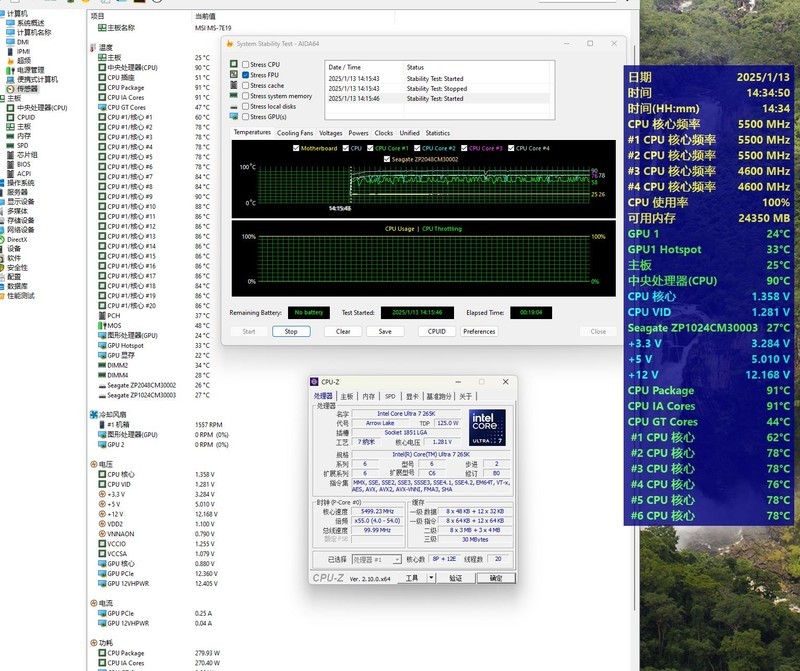Toggle the CPU Core #3 graph legend checkbox

click(x=463, y=148)
